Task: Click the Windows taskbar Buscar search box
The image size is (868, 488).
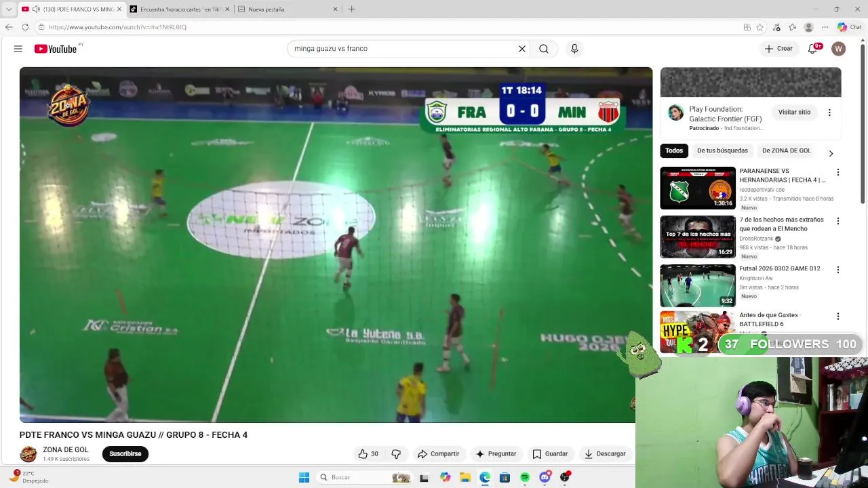Action: click(x=365, y=477)
